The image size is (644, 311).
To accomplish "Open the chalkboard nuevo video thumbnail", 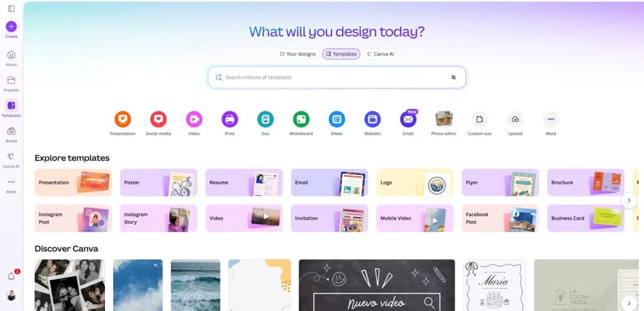I will coord(377,285).
